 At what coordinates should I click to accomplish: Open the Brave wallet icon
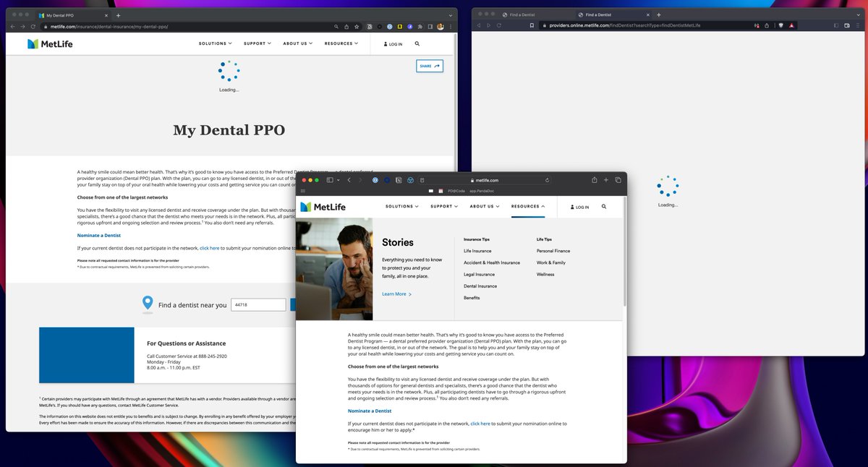[847, 25]
